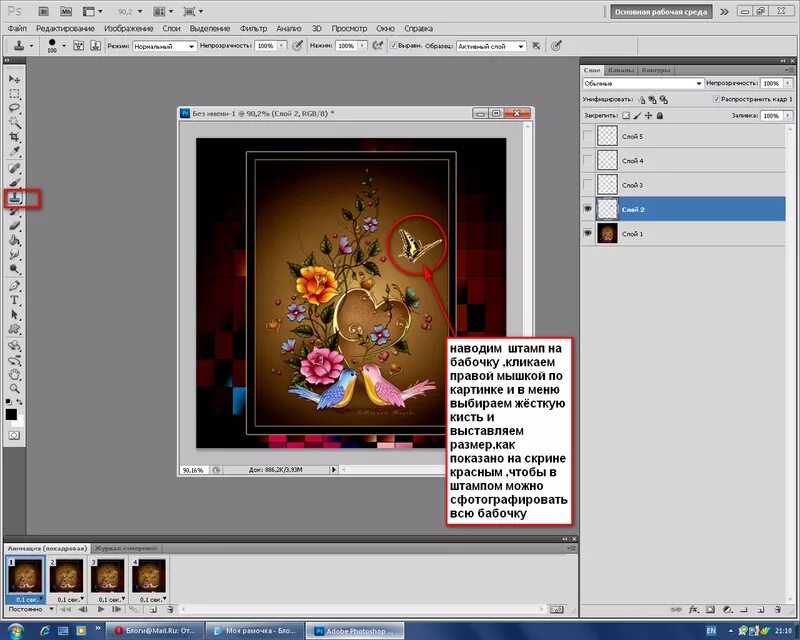Open the brush preset picker arrow
Image resolution: width=800 pixels, height=640 pixels.
coord(64,45)
